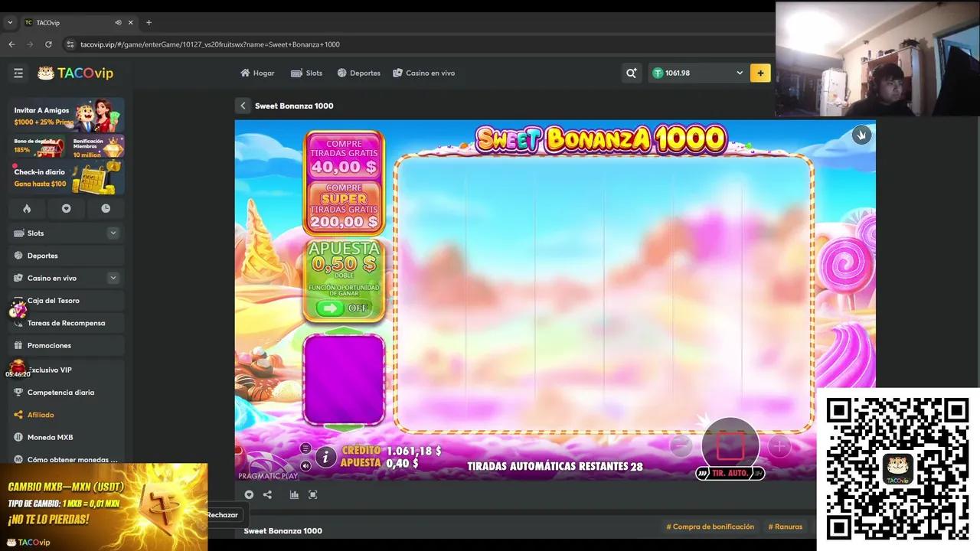
Task: Buy free spins for 40,00 $
Action: pyautogui.click(x=344, y=155)
